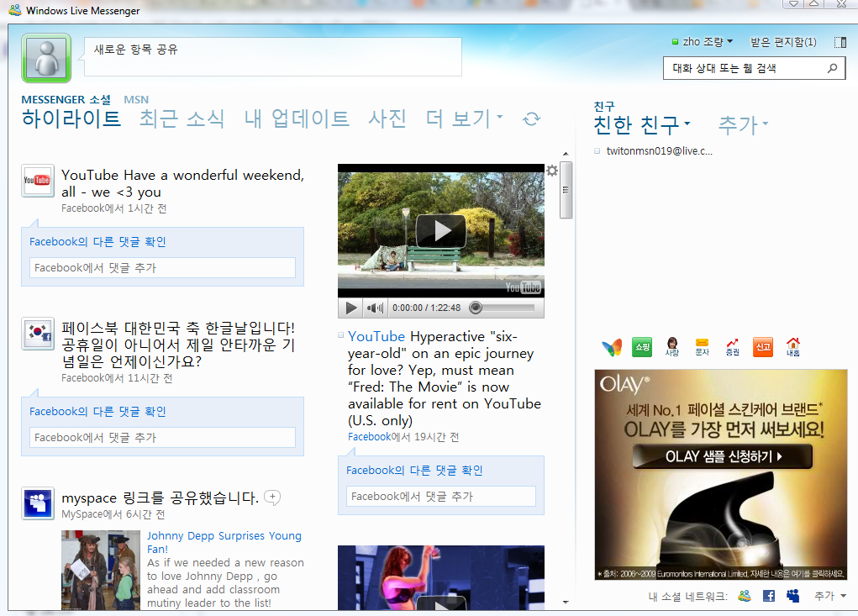
Task: Select contact twitonmsn019@live.c...
Action: (x=660, y=151)
